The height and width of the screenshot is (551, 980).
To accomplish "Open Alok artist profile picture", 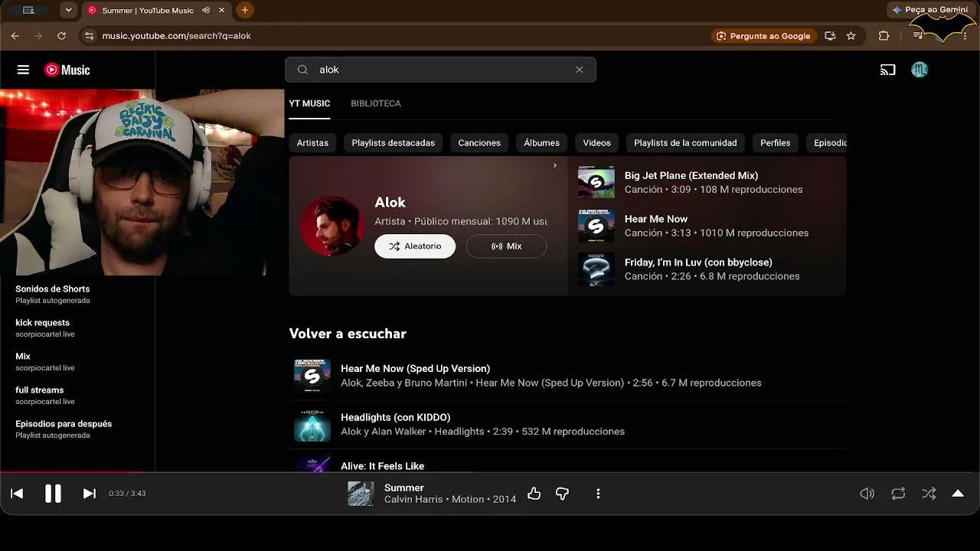I will pyautogui.click(x=332, y=226).
